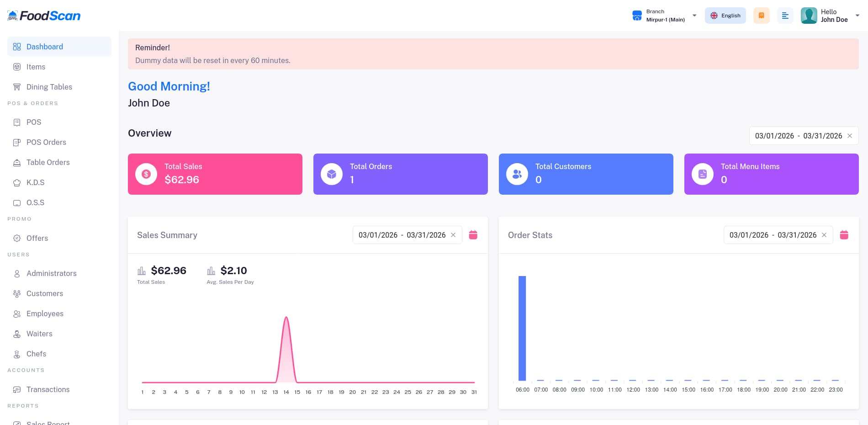Clear the Overview date range filter
868x425 pixels.
pyautogui.click(x=850, y=136)
